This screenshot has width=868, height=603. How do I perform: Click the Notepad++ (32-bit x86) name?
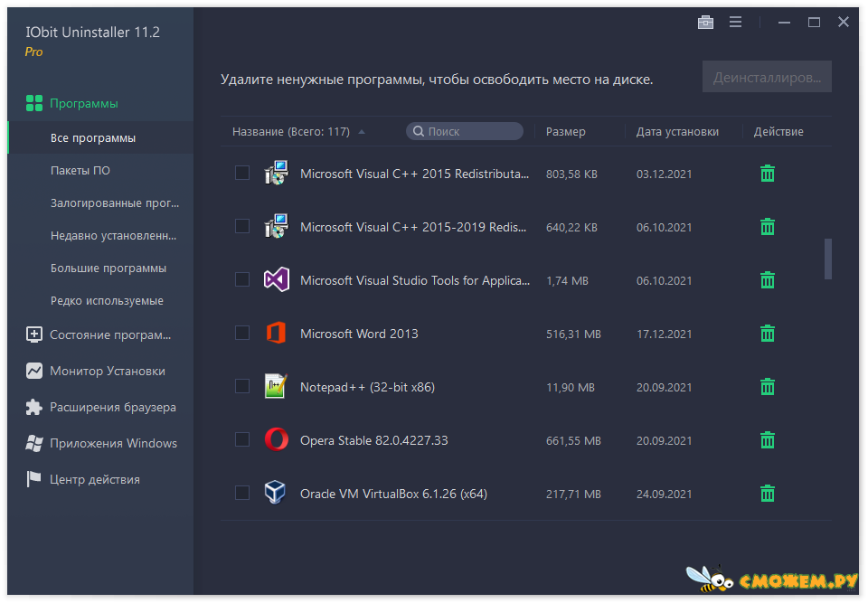tap(367, 387)
